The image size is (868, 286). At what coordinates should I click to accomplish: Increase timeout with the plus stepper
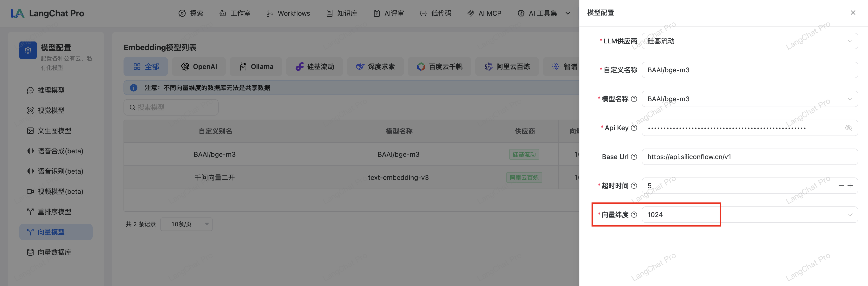click(850, 186)
